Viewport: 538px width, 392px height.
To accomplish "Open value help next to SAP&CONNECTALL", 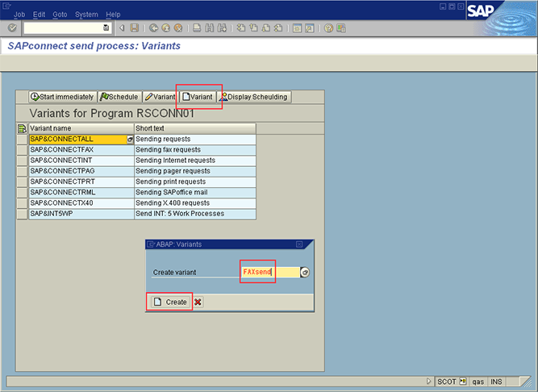I will click(130, 140).
